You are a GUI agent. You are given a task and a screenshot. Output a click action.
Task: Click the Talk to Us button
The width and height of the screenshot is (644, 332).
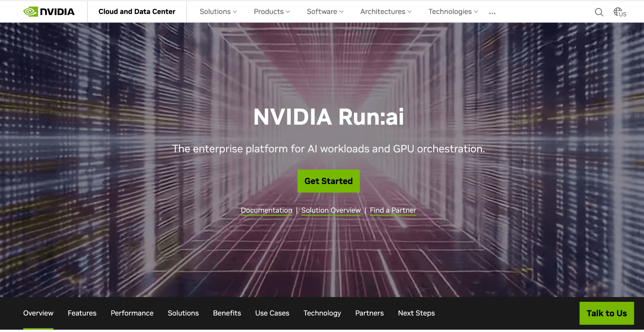pos(607,313)
